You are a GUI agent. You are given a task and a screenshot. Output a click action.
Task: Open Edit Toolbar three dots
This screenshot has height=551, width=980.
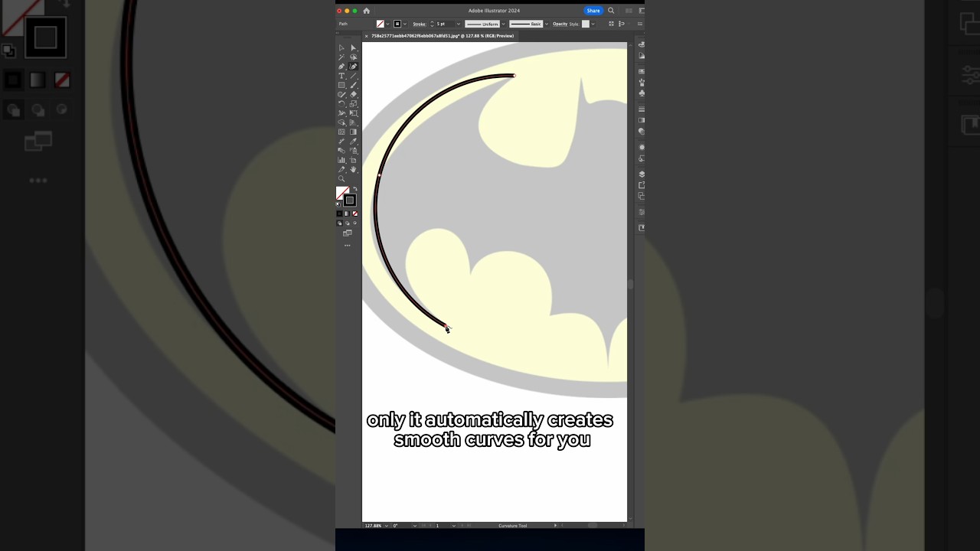tap(347, 245)
